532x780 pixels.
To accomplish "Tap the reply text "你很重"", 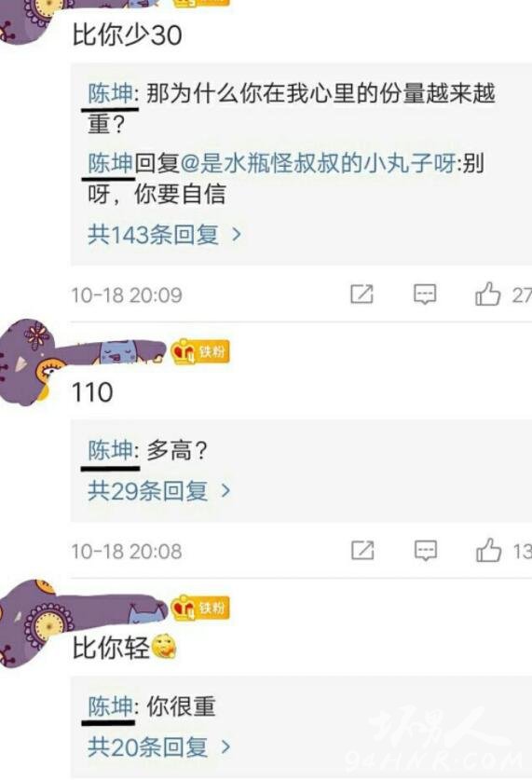I will [x=181, y=706].
